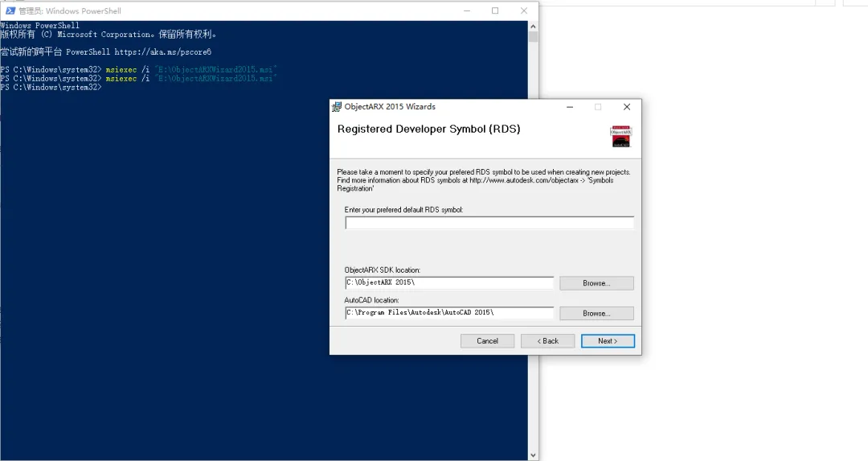Click the ObjectARX wizard title bar installer icon

click(337, 107)
